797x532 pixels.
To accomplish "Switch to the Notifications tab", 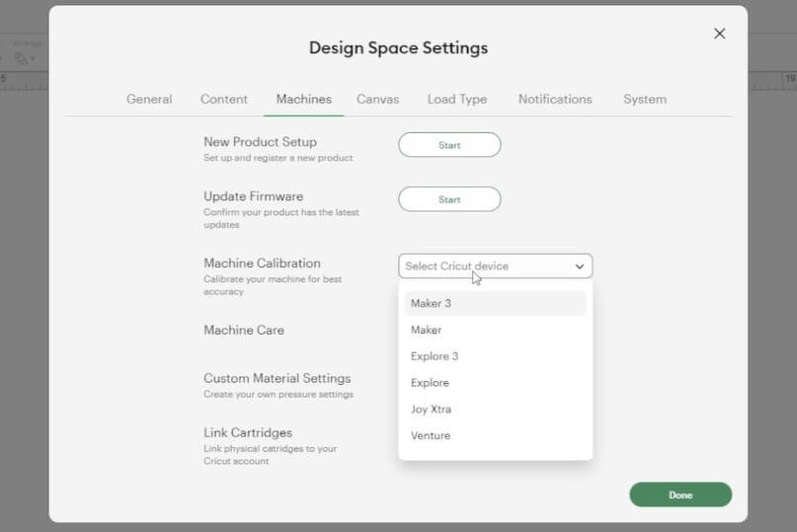I will point(555,99).
